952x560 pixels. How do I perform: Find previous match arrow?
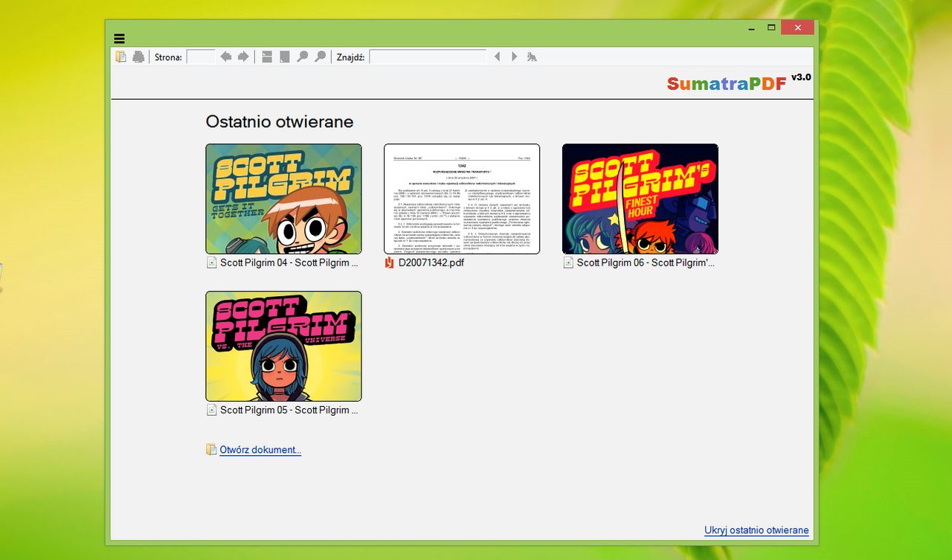[x=497, y=57]
